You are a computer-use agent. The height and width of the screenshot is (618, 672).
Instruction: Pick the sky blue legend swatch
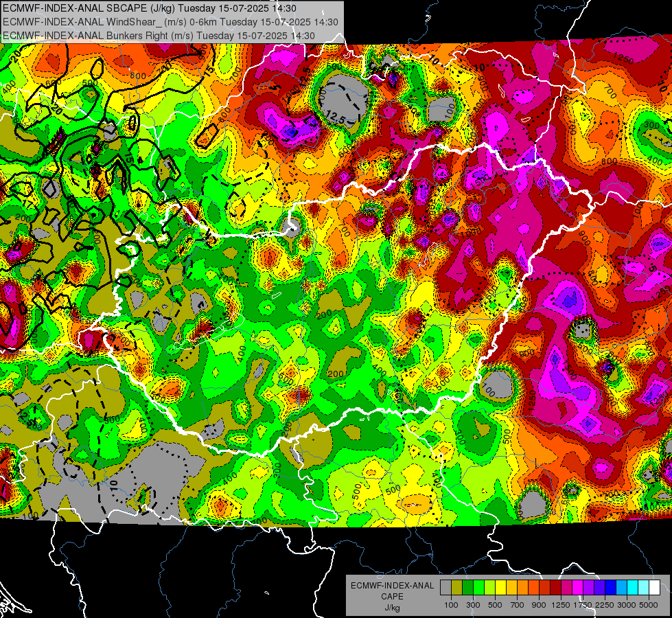coord(622,588)
